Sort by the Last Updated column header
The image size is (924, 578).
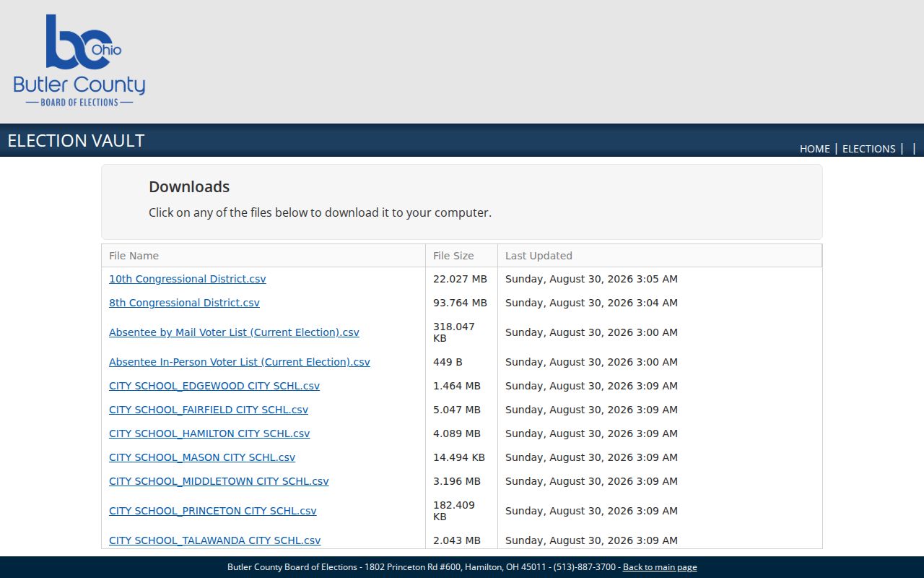660,256
